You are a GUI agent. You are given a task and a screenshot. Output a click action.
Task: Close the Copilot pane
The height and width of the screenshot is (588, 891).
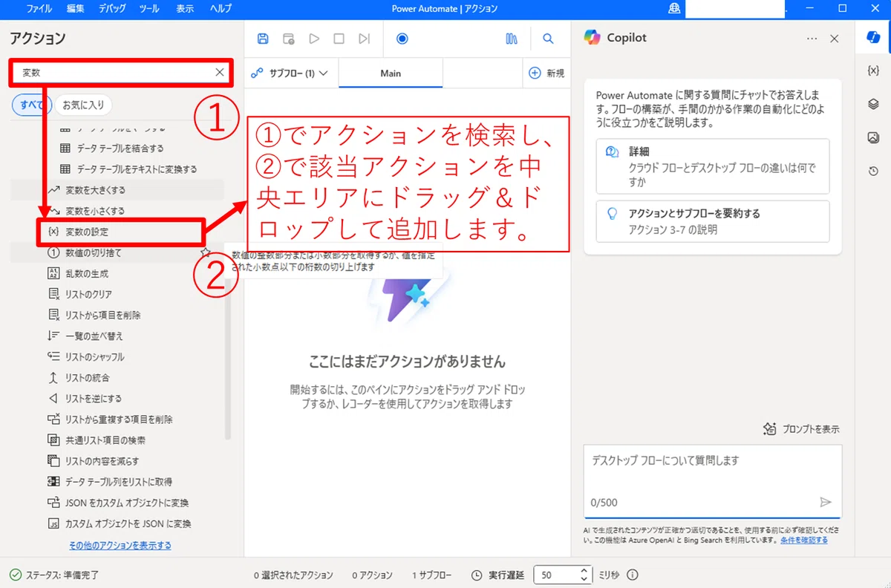click(x=834, y=39)
